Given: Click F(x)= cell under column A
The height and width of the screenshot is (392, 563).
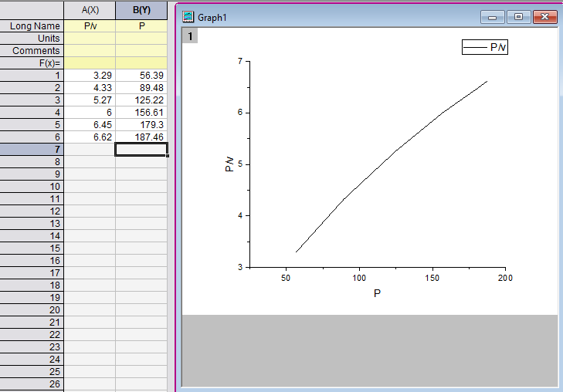Looking at the screenshot, I should coord(90,63).
